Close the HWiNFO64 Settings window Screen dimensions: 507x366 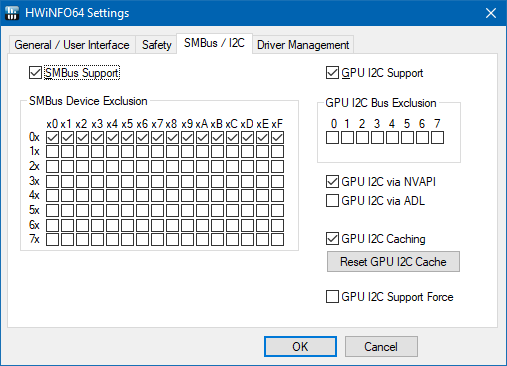click(491, 13)
